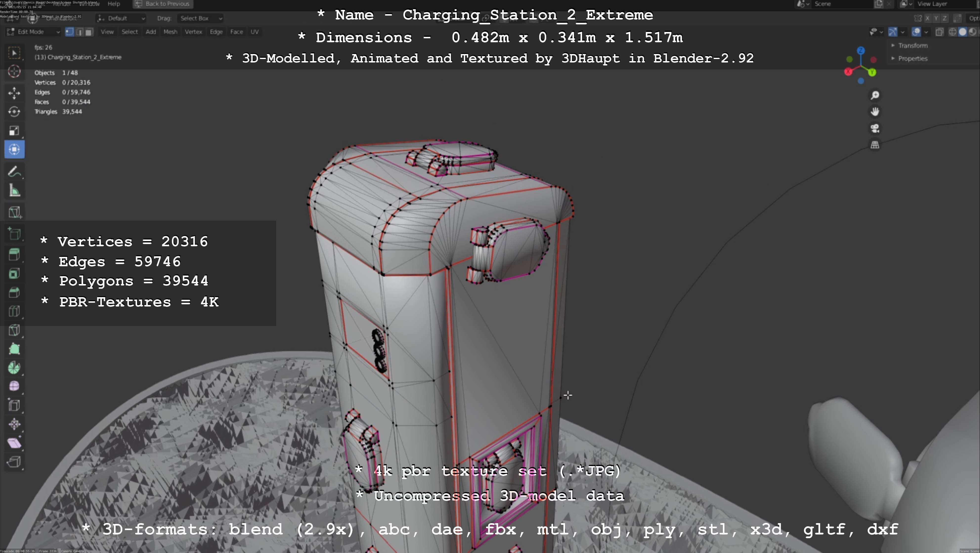
Task: Toggle viewport overlays
Action: click(x=916, y=32)
